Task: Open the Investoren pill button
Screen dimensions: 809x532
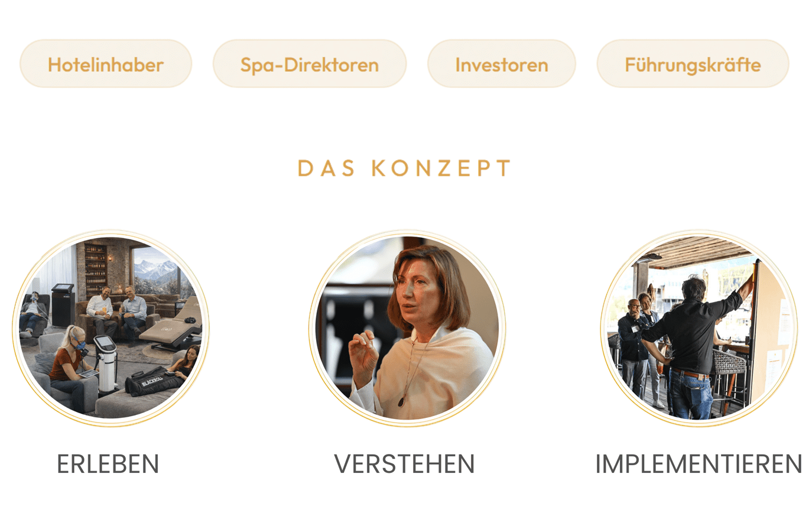Action: click(502, 64)
